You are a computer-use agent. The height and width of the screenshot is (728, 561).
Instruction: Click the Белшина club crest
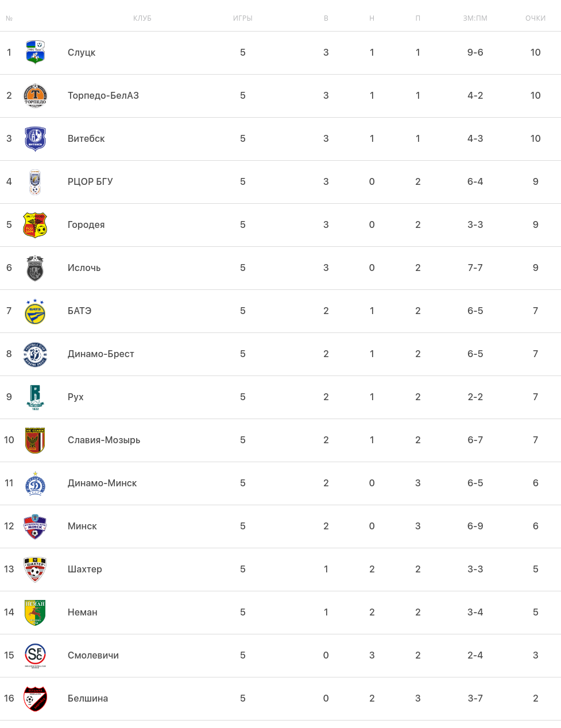[35, 698]
